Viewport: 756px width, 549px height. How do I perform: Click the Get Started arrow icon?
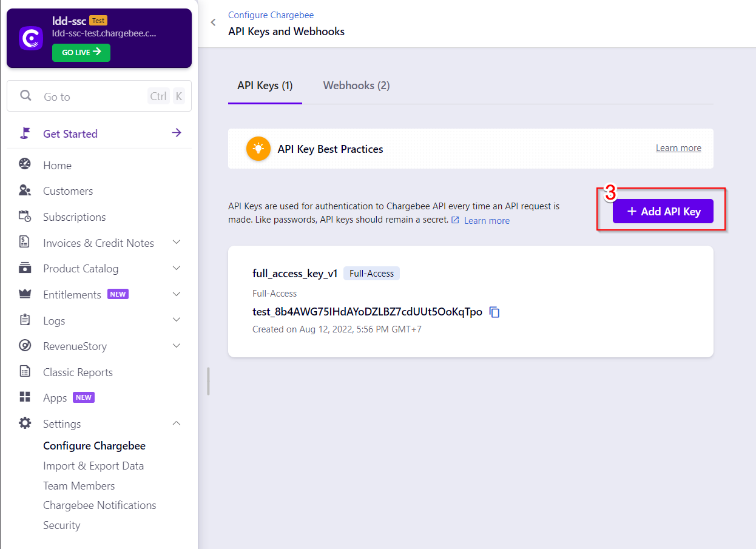(x=177, y=133)
